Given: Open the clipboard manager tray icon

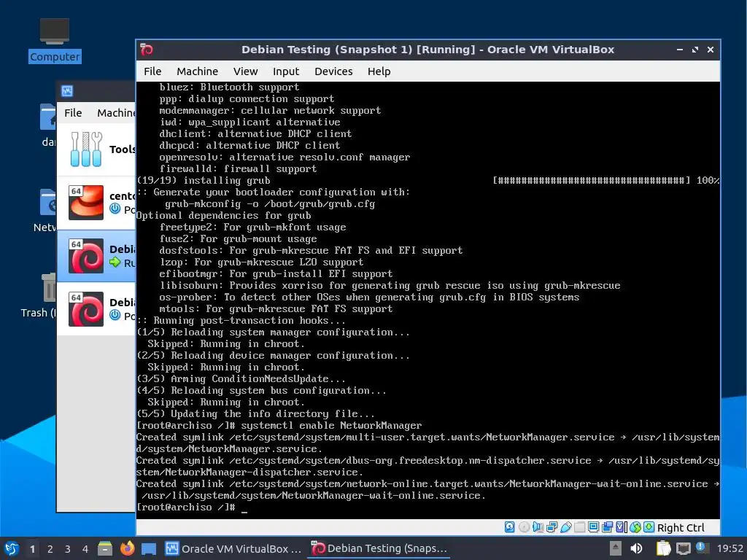Looking at the screenshot, I should click(662, 548).
